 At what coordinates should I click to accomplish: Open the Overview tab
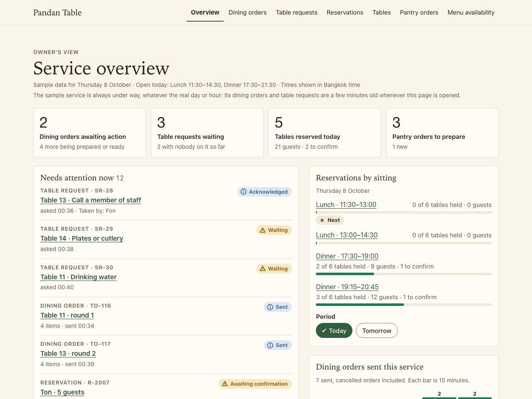point(205,12)
